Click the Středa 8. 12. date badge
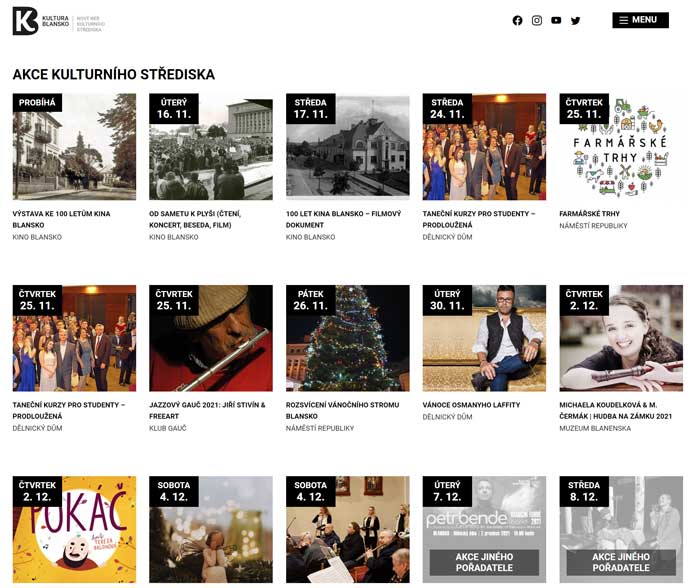The image size is (700, 588). click(584, 491)
